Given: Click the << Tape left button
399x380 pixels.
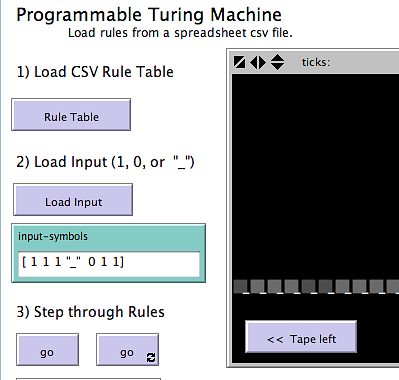Looking at the screenshot, I should click(301, 337).
